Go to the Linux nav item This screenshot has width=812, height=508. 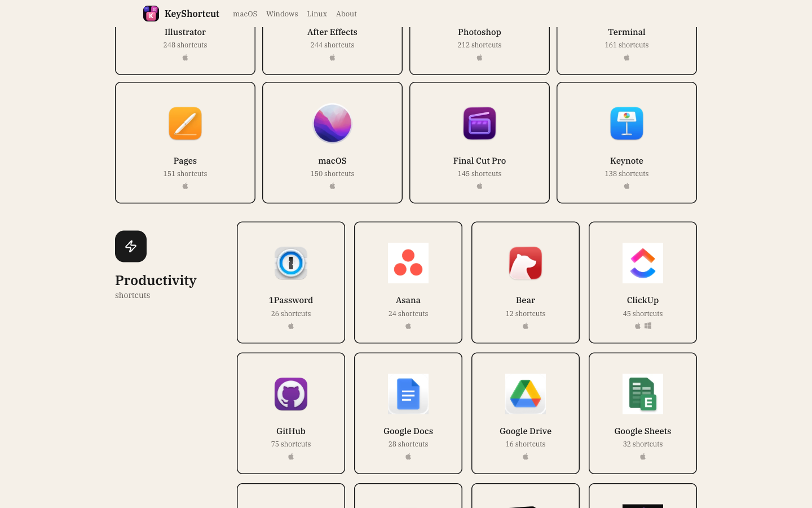[x=317, y=14]
